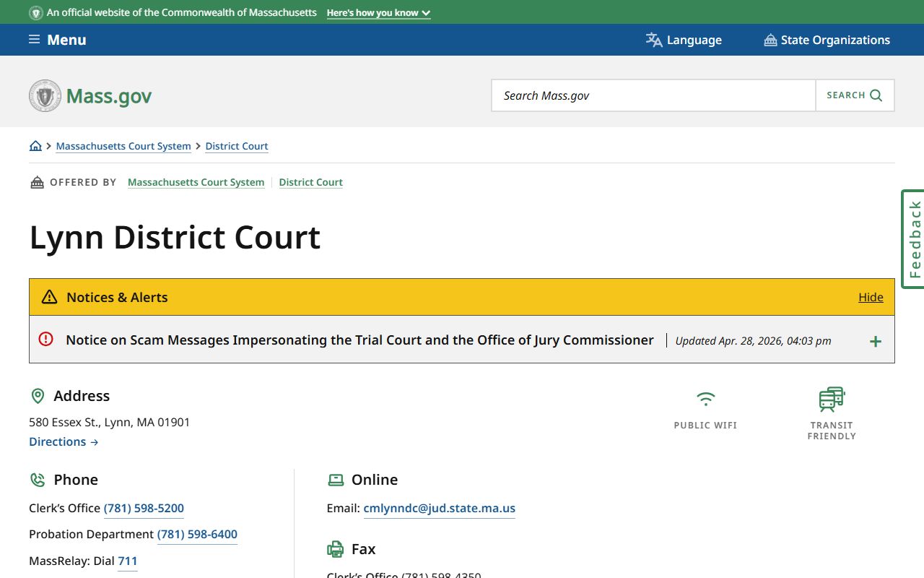Click the Public WiFi icon

pos(705,399)
